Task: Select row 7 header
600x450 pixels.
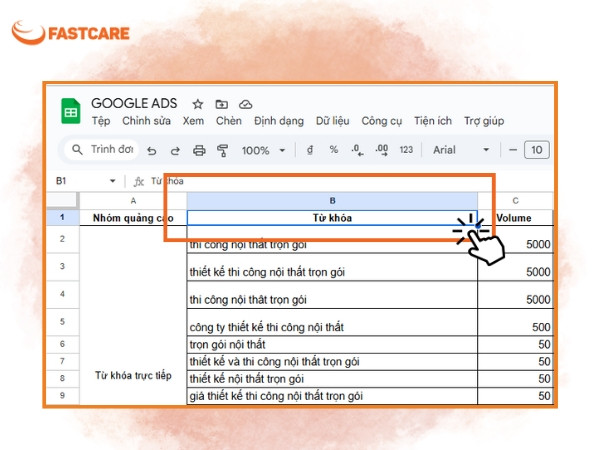Action: [x=62, y=361]
